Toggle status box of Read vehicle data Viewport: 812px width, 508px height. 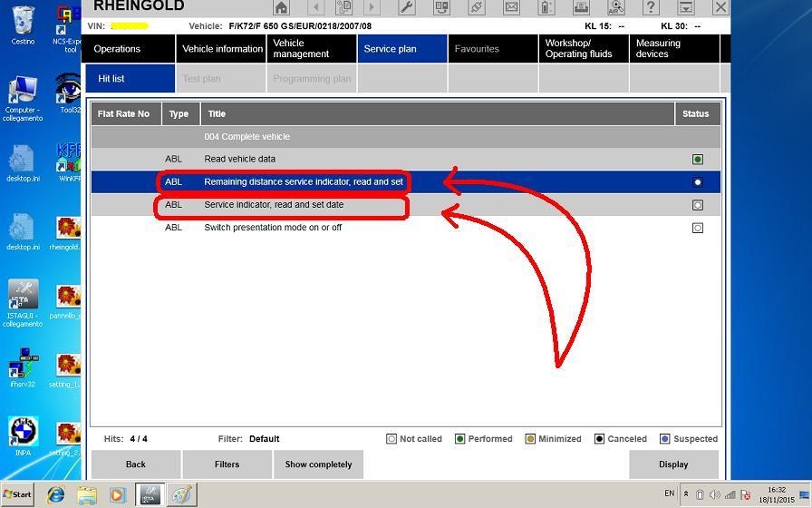[698, 159]
